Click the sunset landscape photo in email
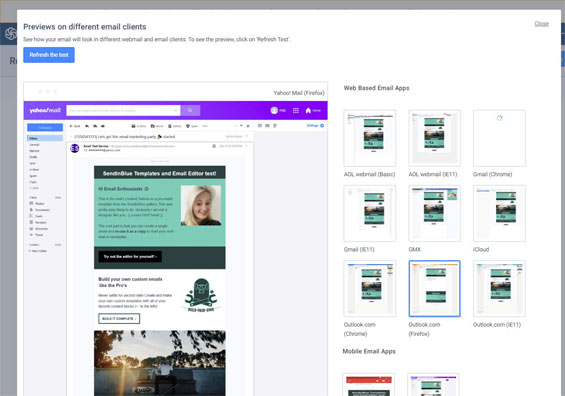The width and height of the screenshot is (565, 396). [160, 363]
